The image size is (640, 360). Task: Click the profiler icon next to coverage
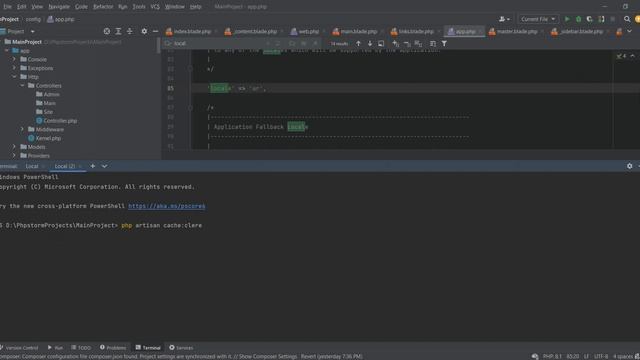(x=601, y=19)
